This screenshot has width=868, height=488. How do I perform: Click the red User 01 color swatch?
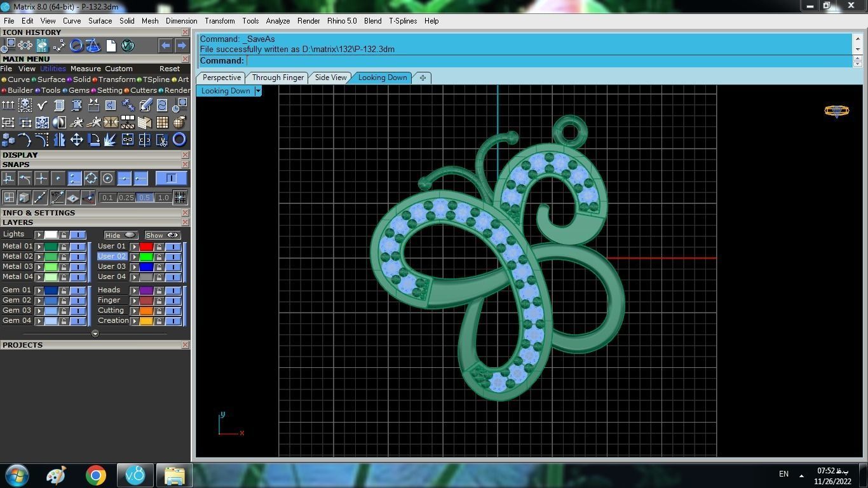(x=146, y=247)
